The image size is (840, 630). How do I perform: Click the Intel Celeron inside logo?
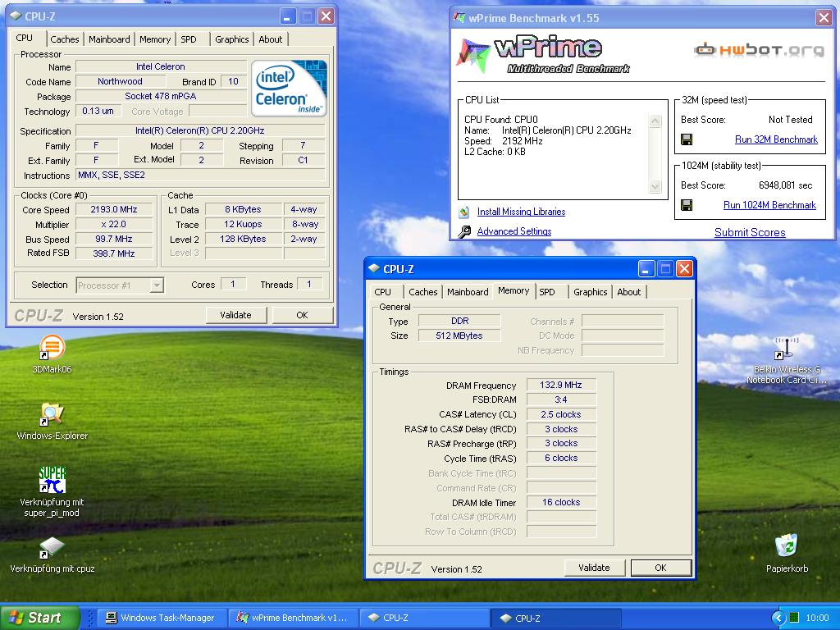289,89
